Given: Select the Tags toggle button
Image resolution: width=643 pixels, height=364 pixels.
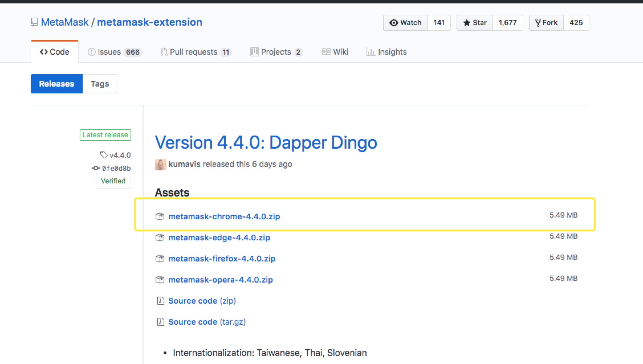Looking at the screenshot, I should (x=100, y=84).
